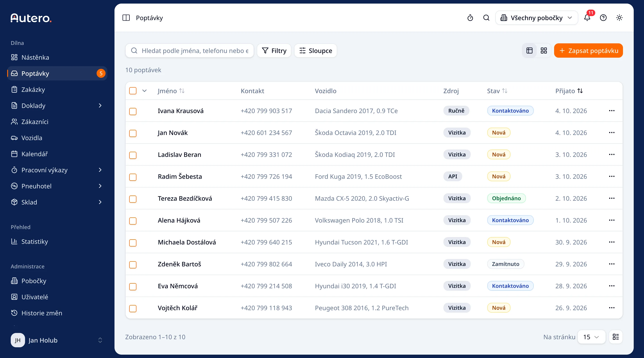644x358 pixels.
Task: Open the timer stopwatch icon
Action: pyautogui.click(x=470, y=18)
